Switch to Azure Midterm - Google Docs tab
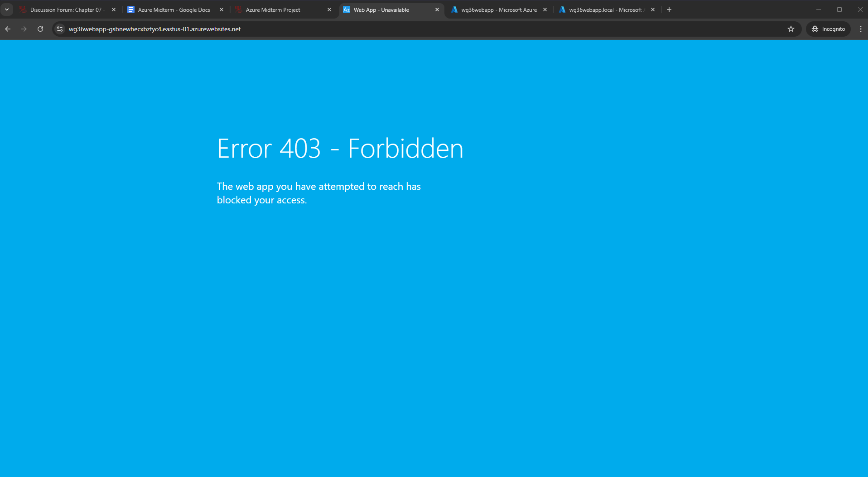The height and width of the screenshot is (477, 868). coord(174,10)
